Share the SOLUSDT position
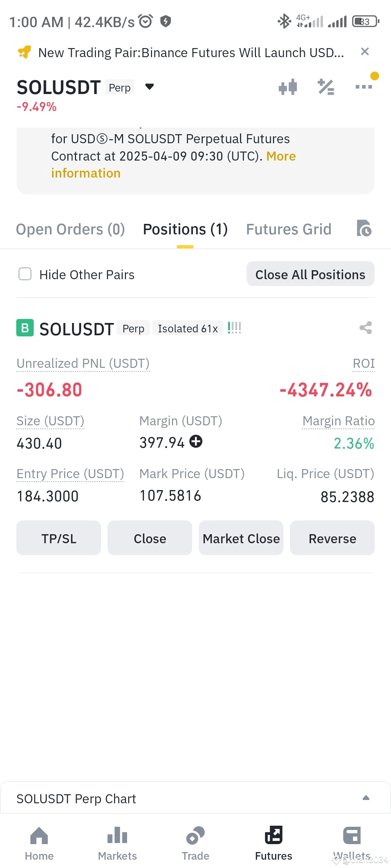The width and height of the screenshot is (391, 868). tap(366, 328)
